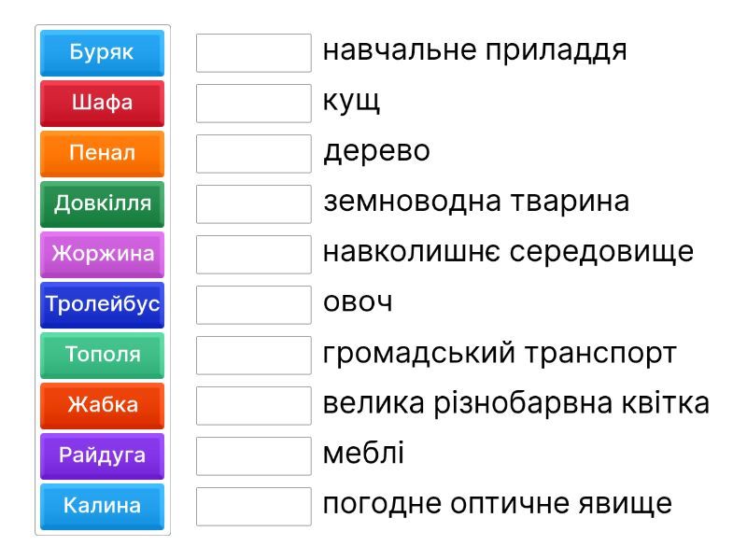
Task: Pick the violet Райдуга tile
Action: coord(102,455)
